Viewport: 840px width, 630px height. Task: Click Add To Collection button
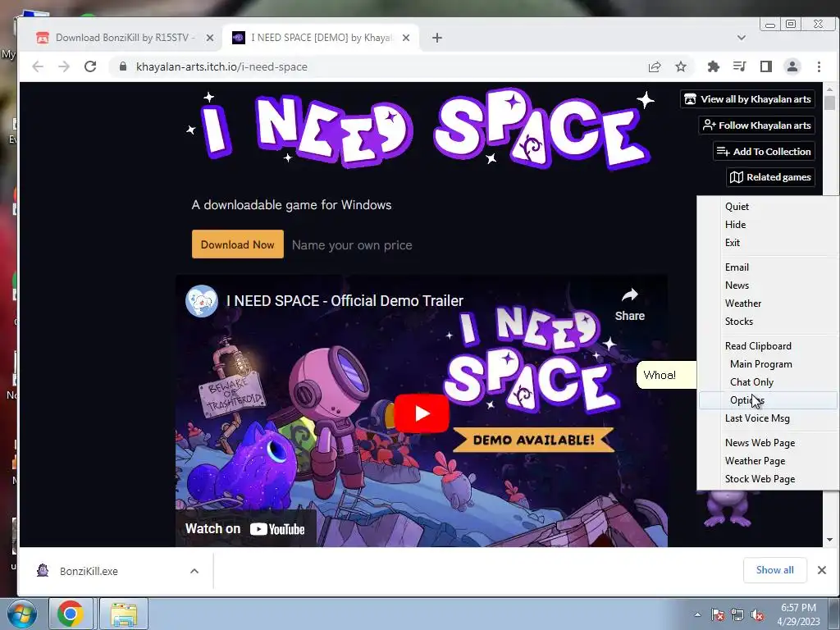pyautogui.click(x=764, y=152)
